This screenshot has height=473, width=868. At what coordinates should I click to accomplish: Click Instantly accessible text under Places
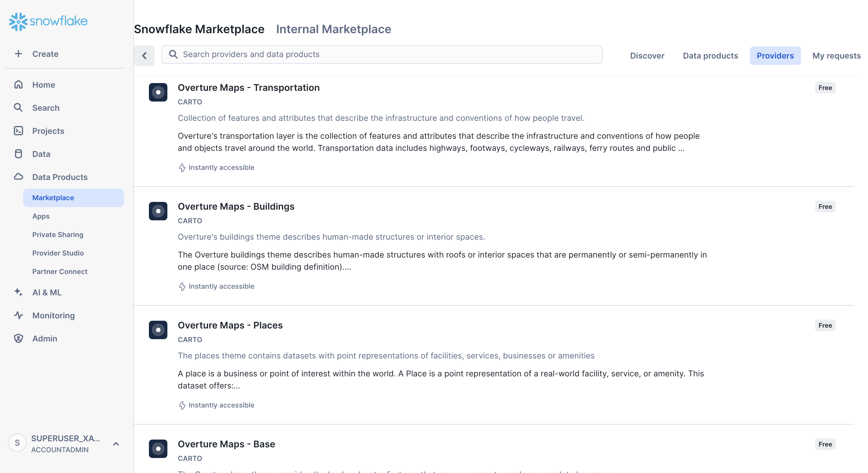(x=221, y=405)
